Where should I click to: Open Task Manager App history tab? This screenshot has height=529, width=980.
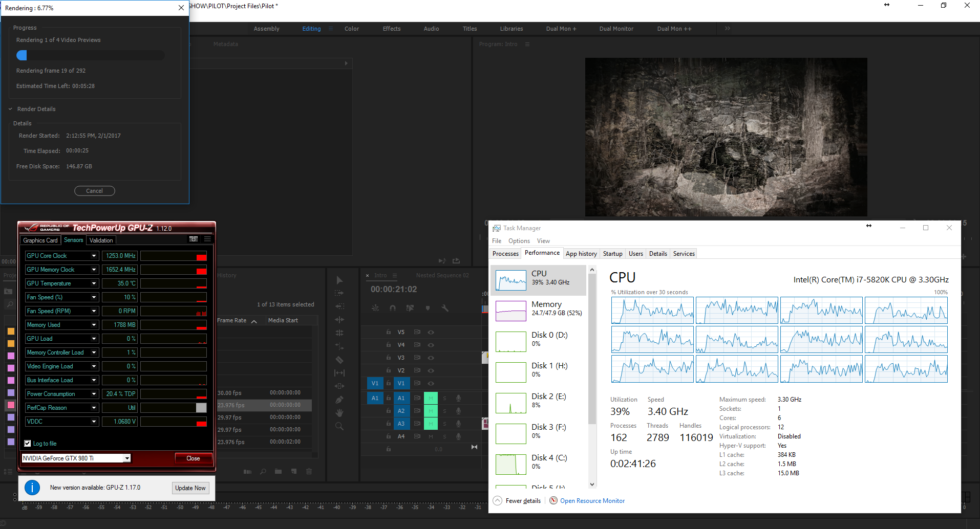tap(581, 254)
